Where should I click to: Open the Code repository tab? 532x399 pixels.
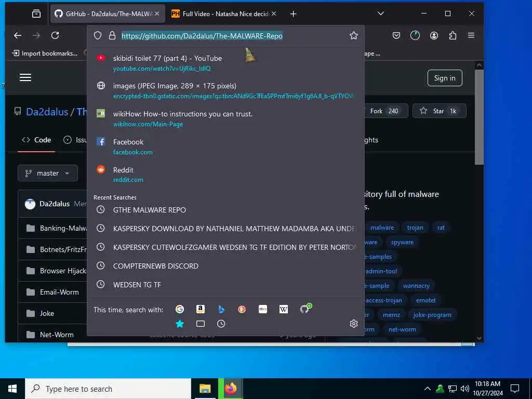[x=36, y=140]
